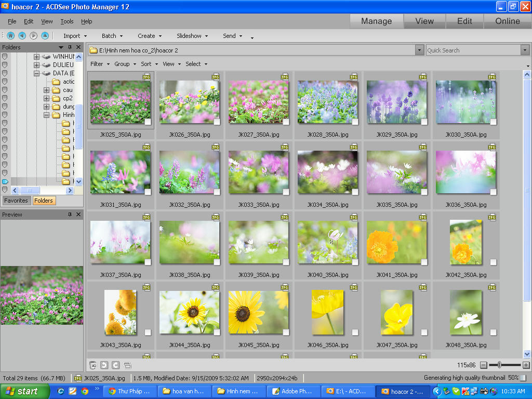The height and width of the screenshot is (399, 532).
Task: Expand the cau folder node
Action: [x=46, y=90]
